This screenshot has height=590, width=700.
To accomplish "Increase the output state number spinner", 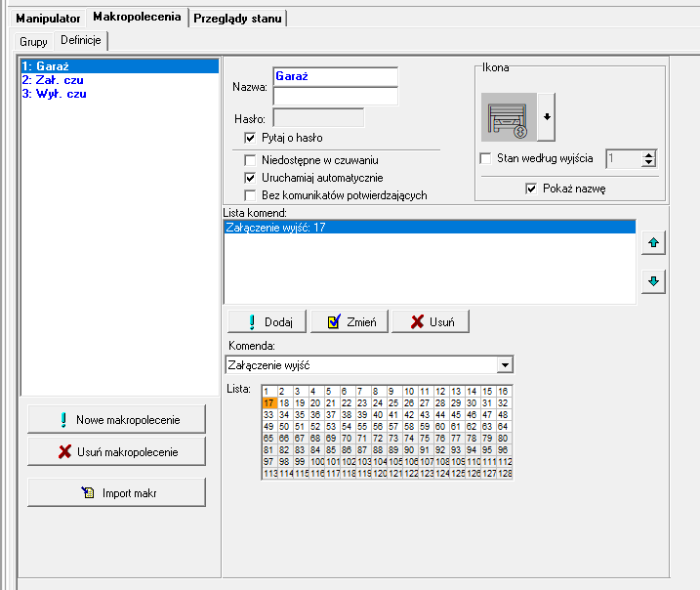I will [x=648, y=154].
